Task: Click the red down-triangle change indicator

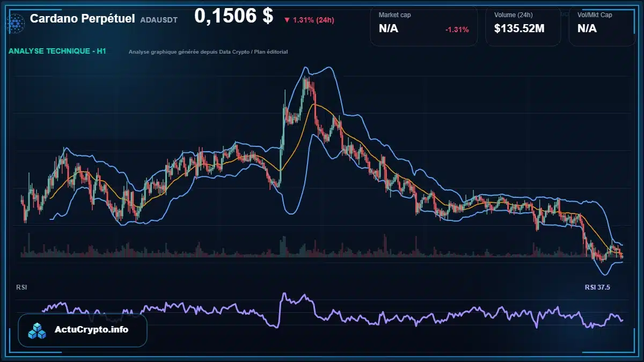Action: pos(287,20)
